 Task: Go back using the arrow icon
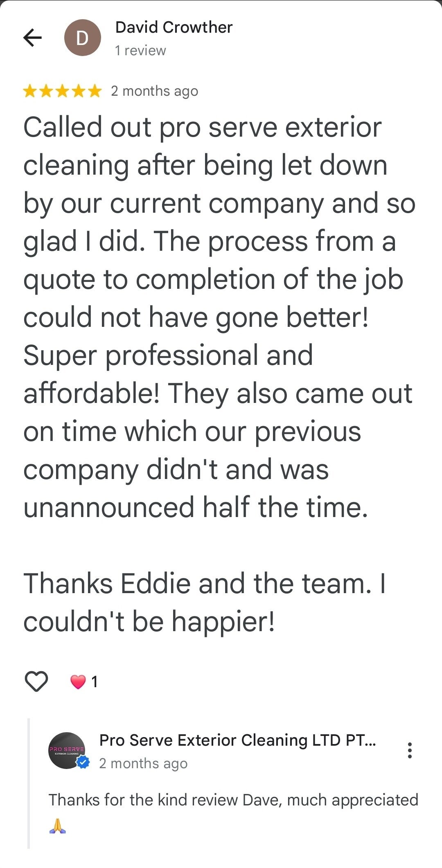click(33, 38)
